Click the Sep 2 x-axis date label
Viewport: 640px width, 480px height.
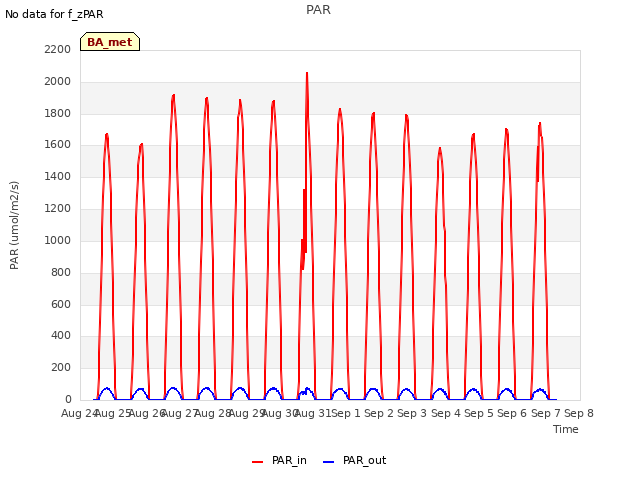(379, 413)
